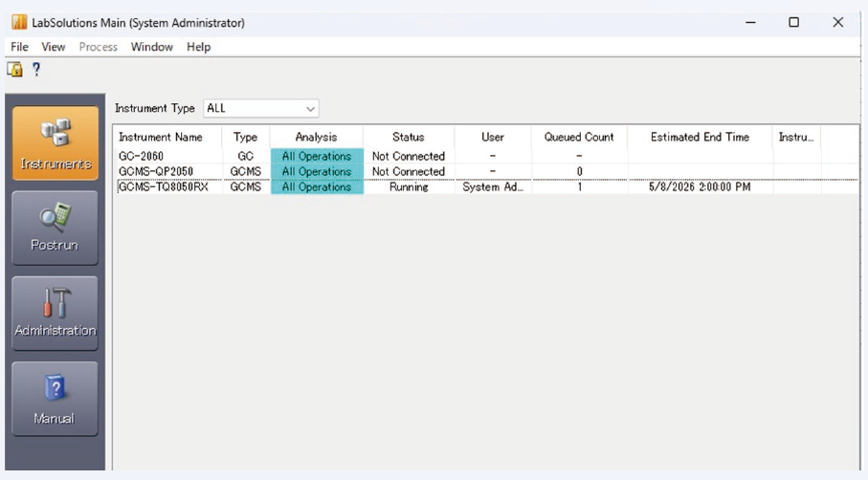Close the LabSolutions Main window
The height and width of the screenshot is (480, 868).
[838, 22]
